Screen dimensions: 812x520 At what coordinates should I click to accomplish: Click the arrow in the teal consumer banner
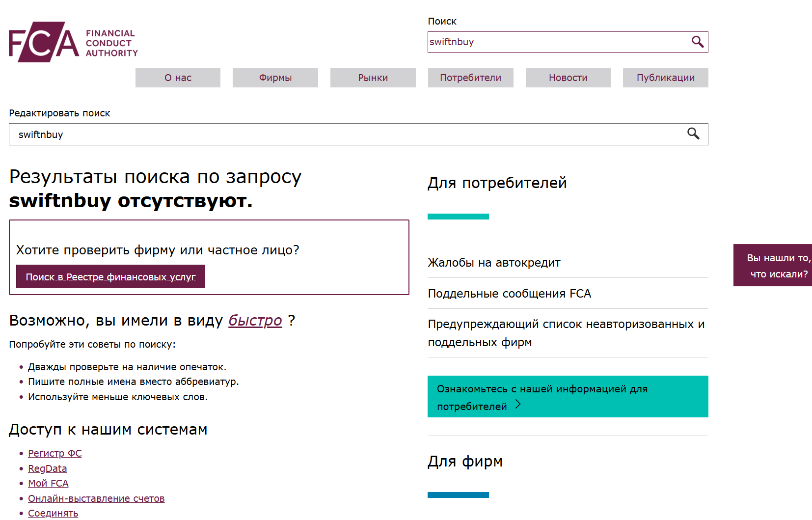point(518,405)
